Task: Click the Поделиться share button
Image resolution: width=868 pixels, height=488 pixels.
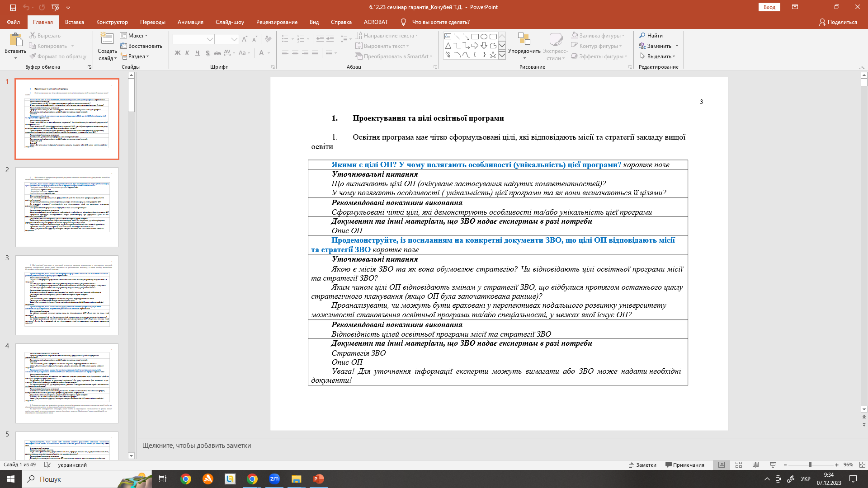Action: [x=838, y=22]
